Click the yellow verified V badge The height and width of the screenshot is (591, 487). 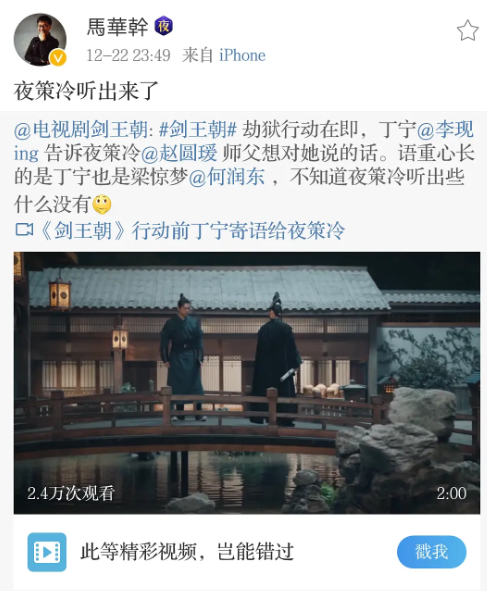(x=58, y=58)
